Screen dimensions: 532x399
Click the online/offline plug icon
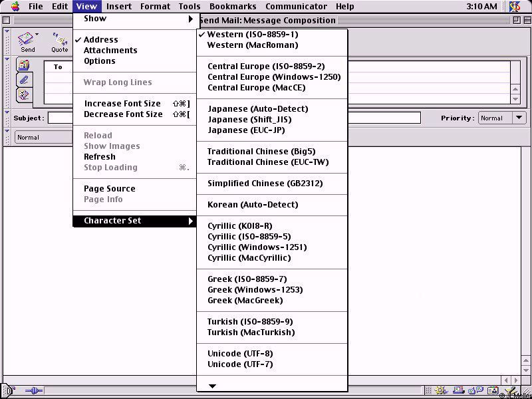click(x=34, y=391)
